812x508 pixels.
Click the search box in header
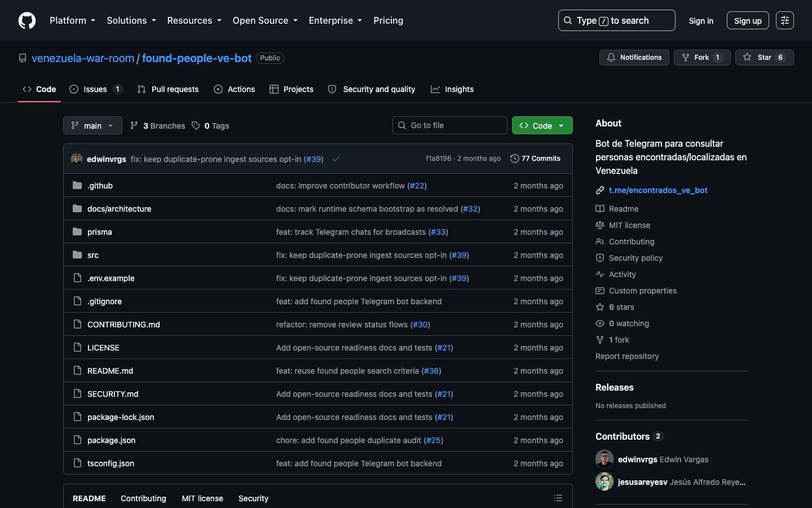[616, 20]
